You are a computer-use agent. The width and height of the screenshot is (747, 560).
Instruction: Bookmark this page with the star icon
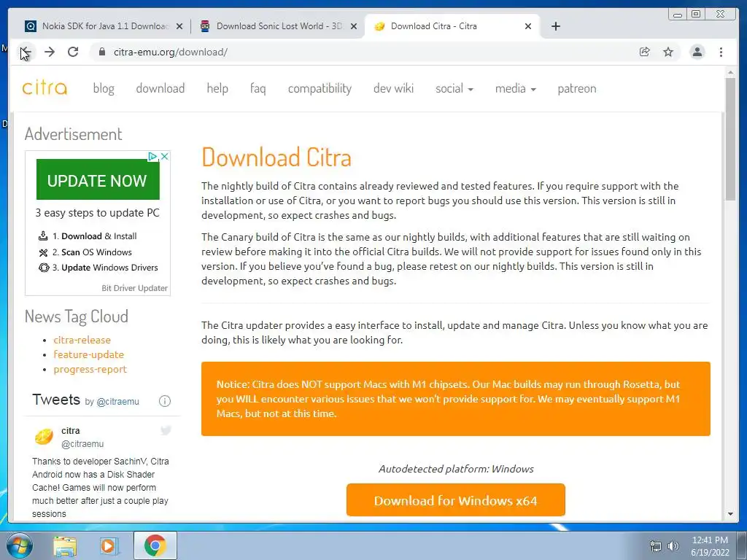pos(668,52)
